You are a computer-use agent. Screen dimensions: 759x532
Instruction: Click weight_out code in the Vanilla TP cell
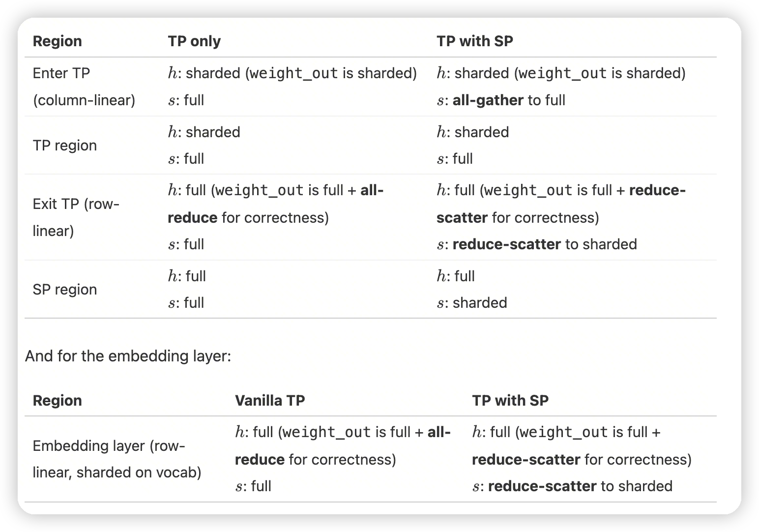pos(326,432)
